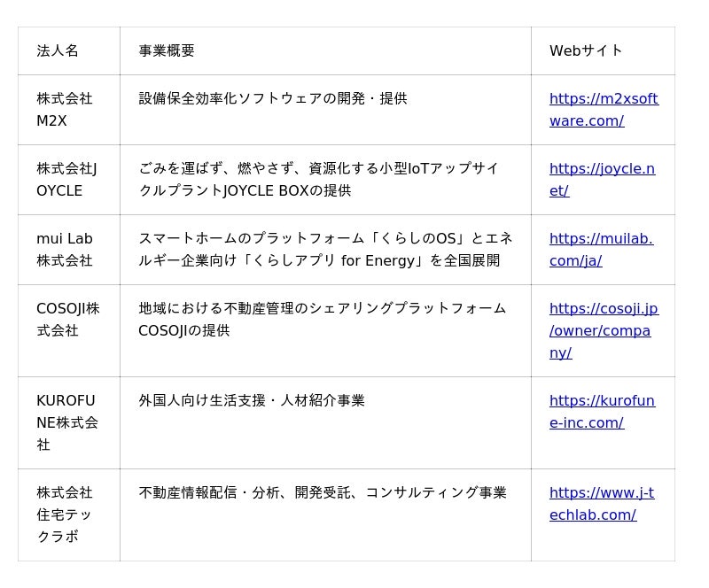The width and height of the screenshot is (709, 588).
Task: Follow the muilab.com/ja link
Action: (601, 239)
